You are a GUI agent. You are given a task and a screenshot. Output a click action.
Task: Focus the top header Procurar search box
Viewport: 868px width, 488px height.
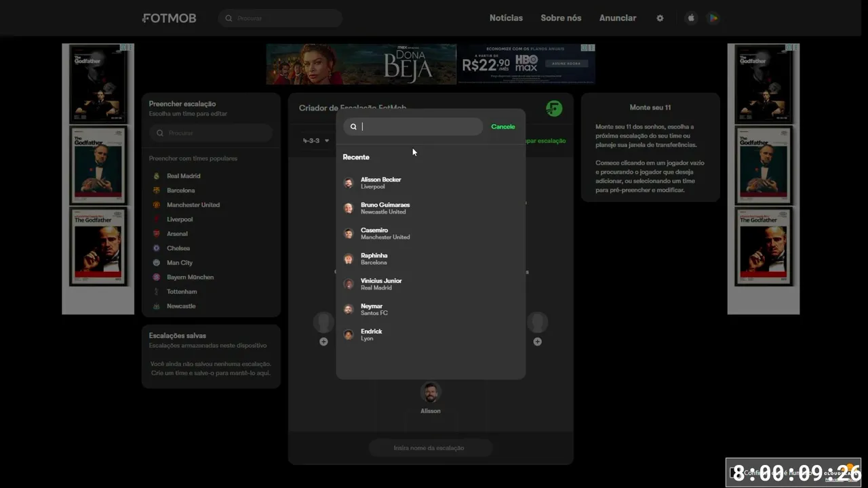[280, 18]
